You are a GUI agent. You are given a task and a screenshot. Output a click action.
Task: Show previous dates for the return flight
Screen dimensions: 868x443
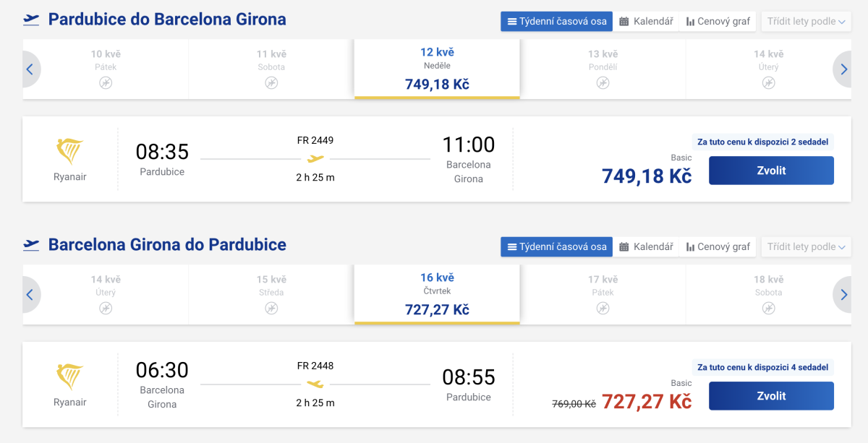coord(30,295)
